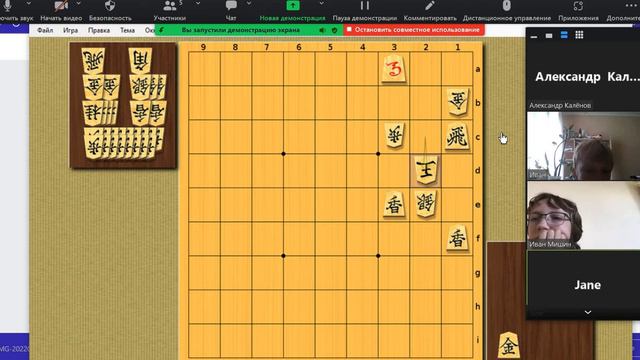Select the rook on square 1c
This screenshot has width=640, height=360.
pos(457,136)
